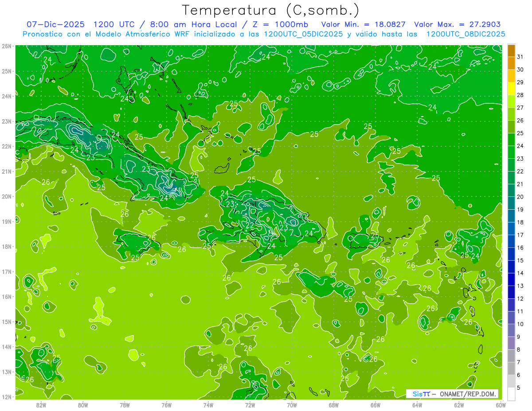
Task: Click the 82W longitude axis label
Action: point(41,405)
